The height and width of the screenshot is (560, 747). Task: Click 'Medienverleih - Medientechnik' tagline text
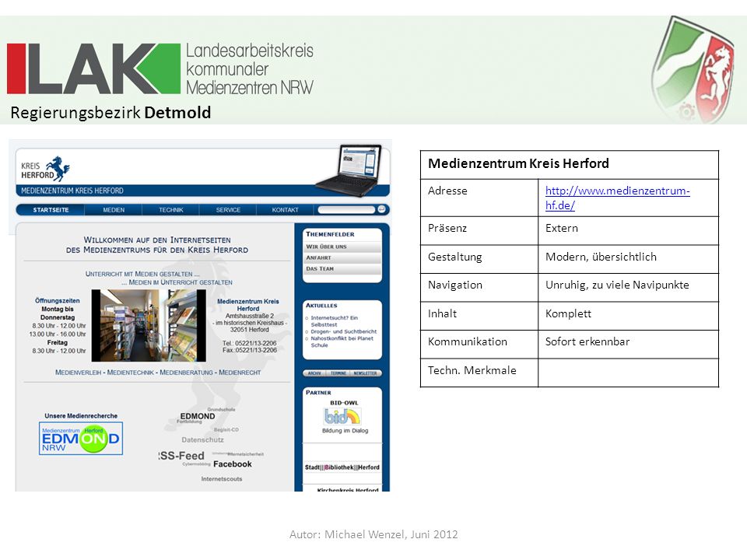(x=158, y=373)
